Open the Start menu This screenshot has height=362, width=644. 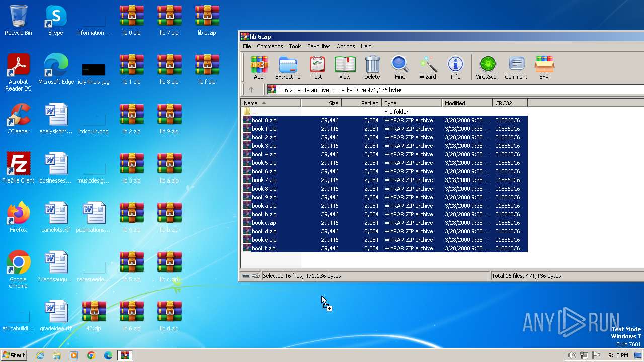[14, 355]
